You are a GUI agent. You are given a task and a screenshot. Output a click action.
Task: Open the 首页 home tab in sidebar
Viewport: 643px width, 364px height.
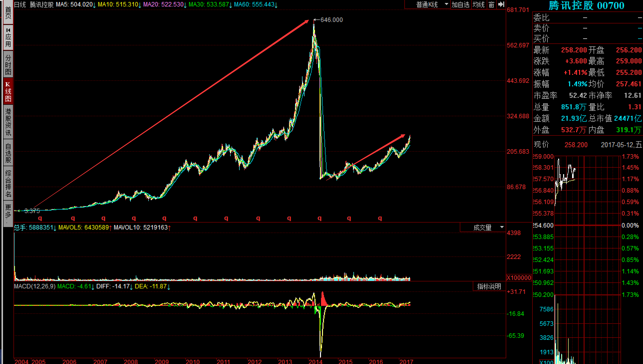point(8,12)
